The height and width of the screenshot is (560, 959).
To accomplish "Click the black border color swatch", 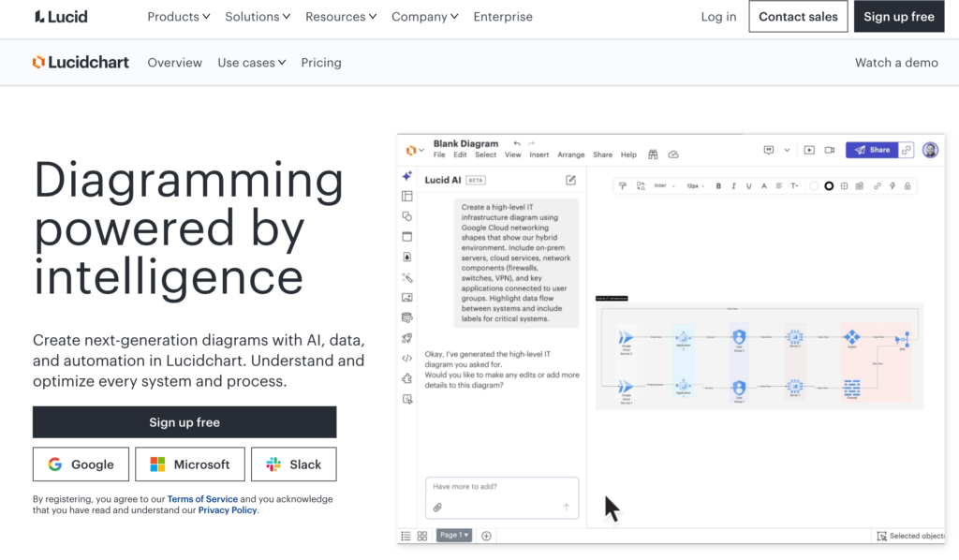I will point(829,185).
